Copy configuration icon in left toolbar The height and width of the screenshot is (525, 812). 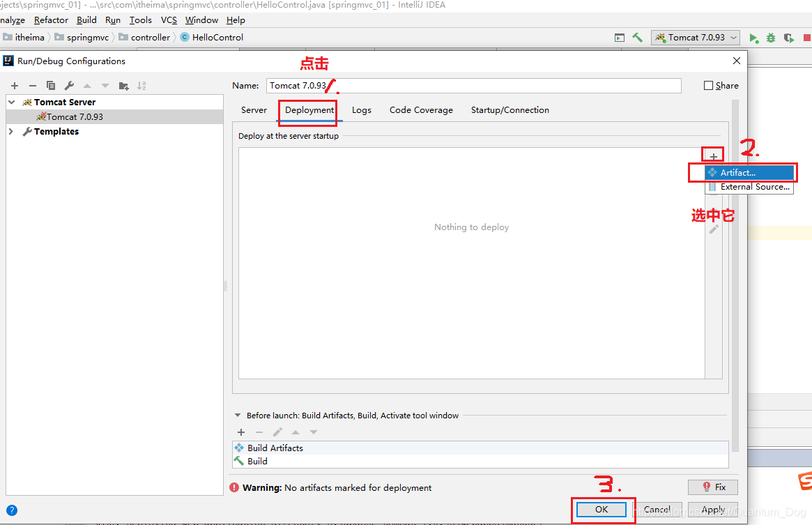tap(51, 86)
